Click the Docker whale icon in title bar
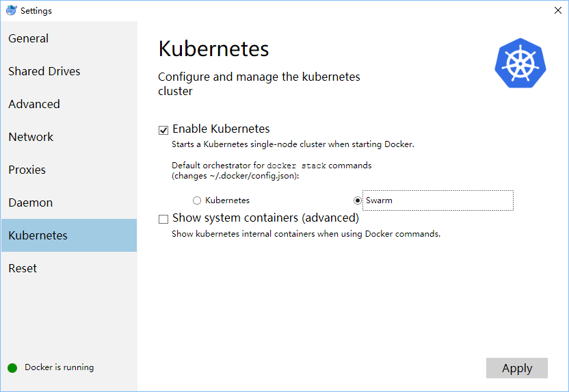This screenshot has width=569, height=392. tap(11, 10)
